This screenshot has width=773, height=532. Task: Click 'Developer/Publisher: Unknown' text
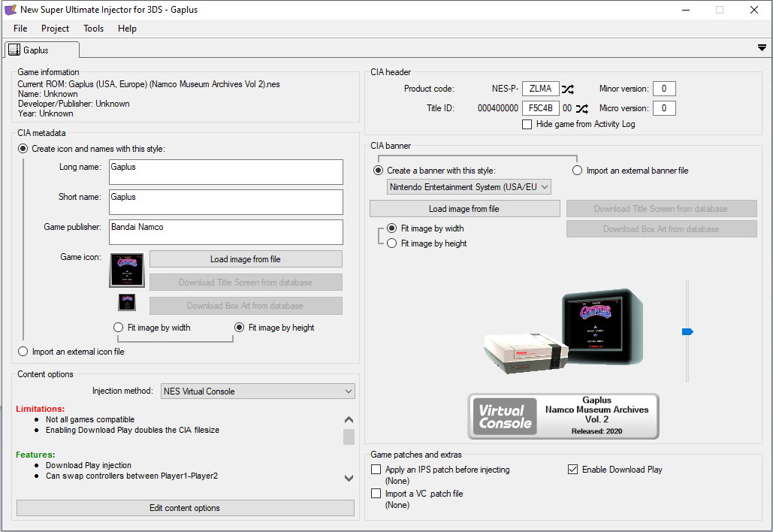pos(74,104)
